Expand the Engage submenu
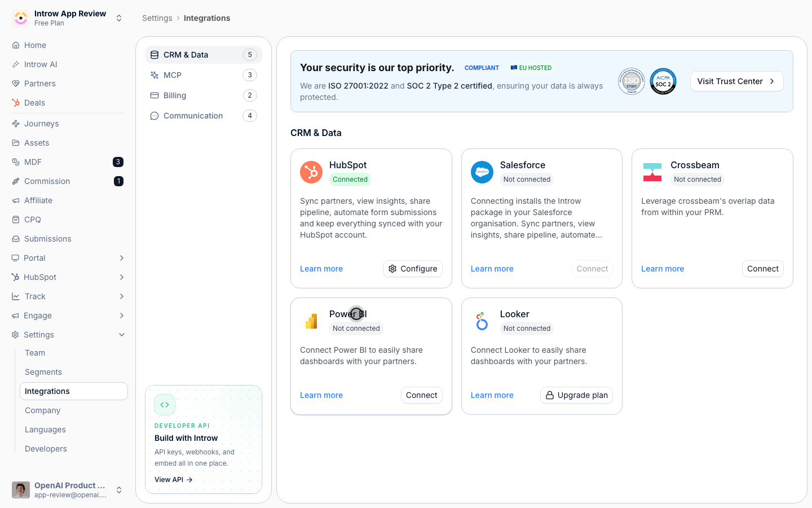The image size is (812, 508). pyautogui.click(x=122, y=316)
